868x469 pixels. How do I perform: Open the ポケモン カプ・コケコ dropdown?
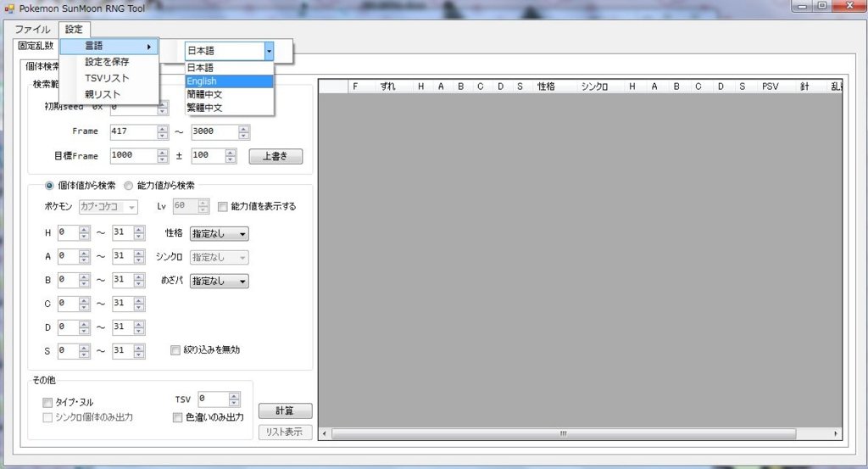tap(108, 207)
